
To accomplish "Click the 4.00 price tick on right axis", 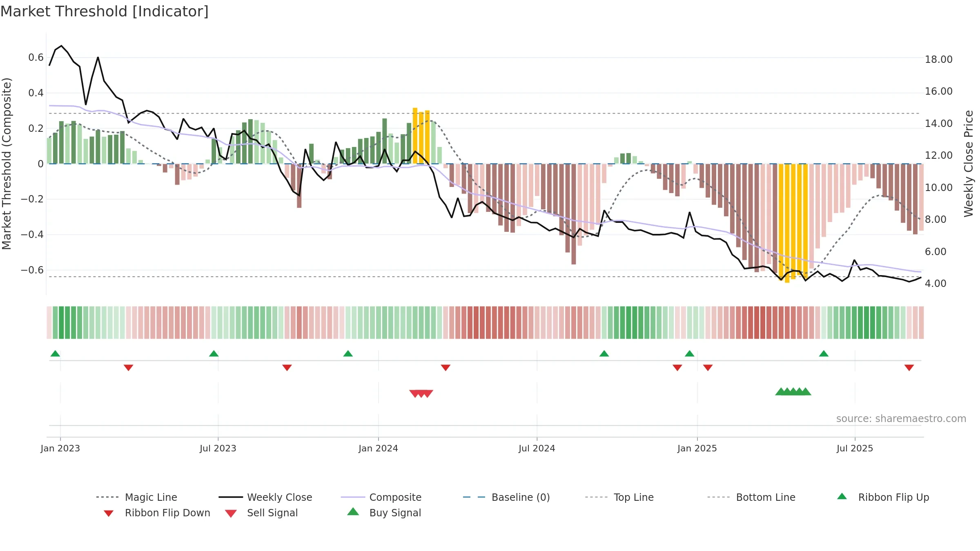I will [935, 284].
